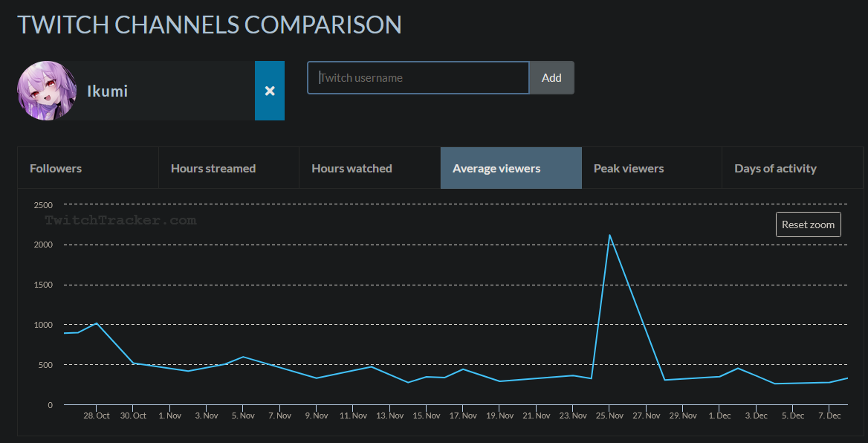Viewport: 868px width, 443px height.
Task: Click the 9. Nov x-axis label
Action: pos(316,415)
